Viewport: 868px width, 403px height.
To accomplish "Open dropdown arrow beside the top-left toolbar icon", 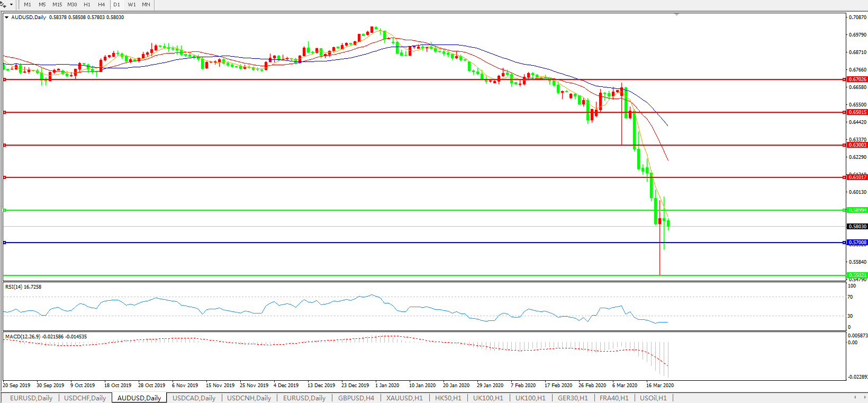I will (11, 5).
